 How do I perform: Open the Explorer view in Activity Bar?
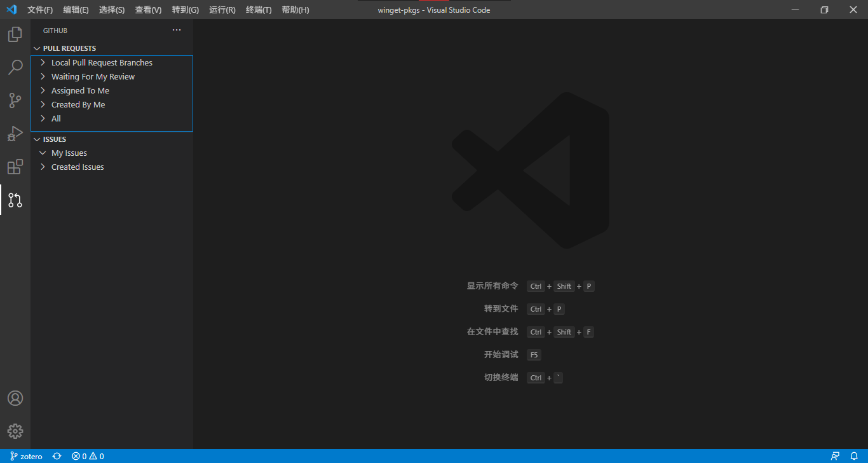point(15,34)
